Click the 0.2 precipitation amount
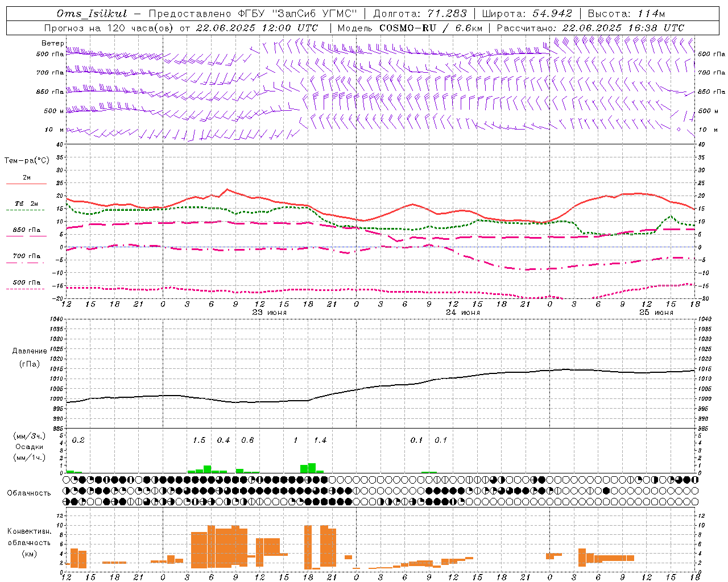The image size is (728, 582). pos(78,440)
